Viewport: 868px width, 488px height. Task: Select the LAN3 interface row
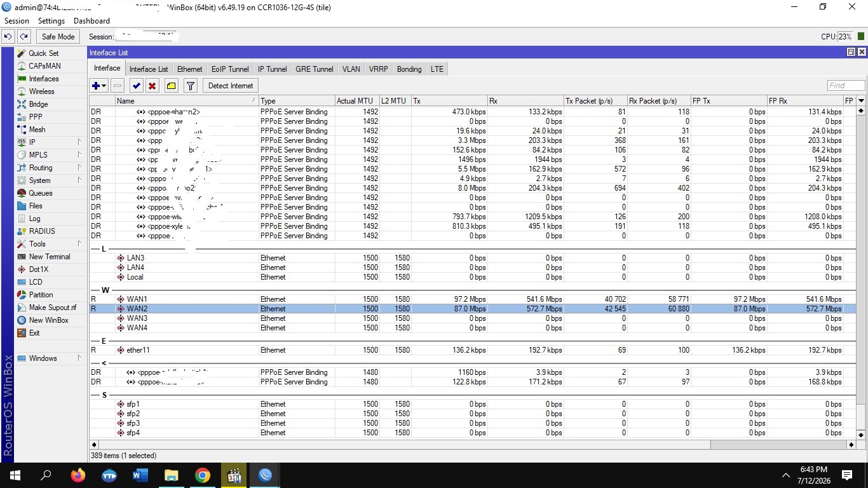click(473, 258)
